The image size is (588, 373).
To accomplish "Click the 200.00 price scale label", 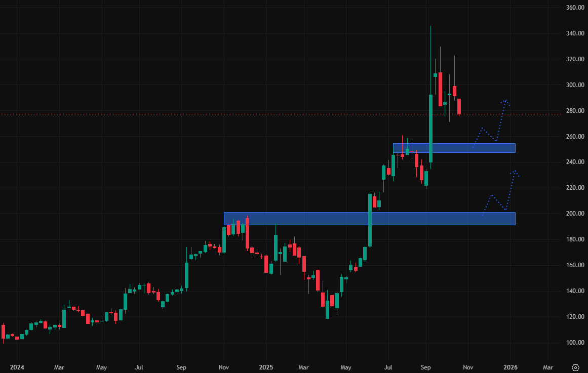I will [x=575, y=214].
